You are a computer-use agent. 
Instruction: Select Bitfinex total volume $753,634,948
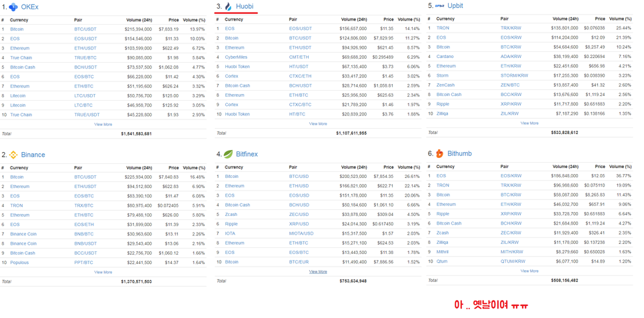pos(353,281)
